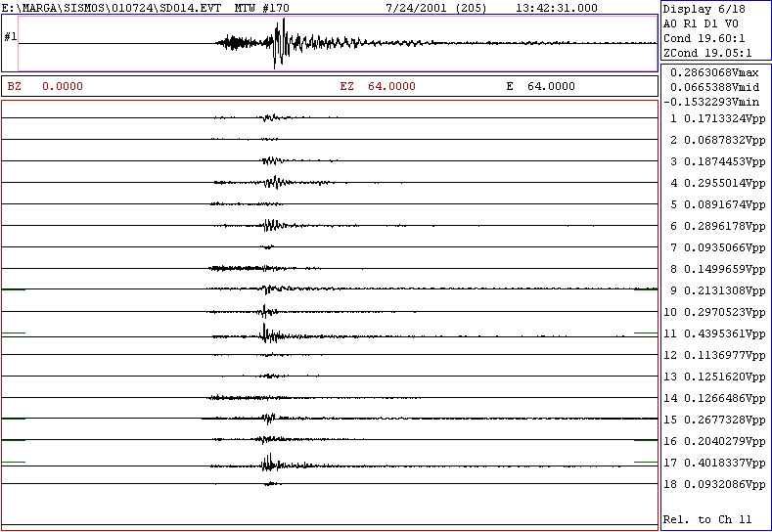Select channel 13 label 0.1251620Vpp
This screenshot has width=772, height=532.
[714, 377]
